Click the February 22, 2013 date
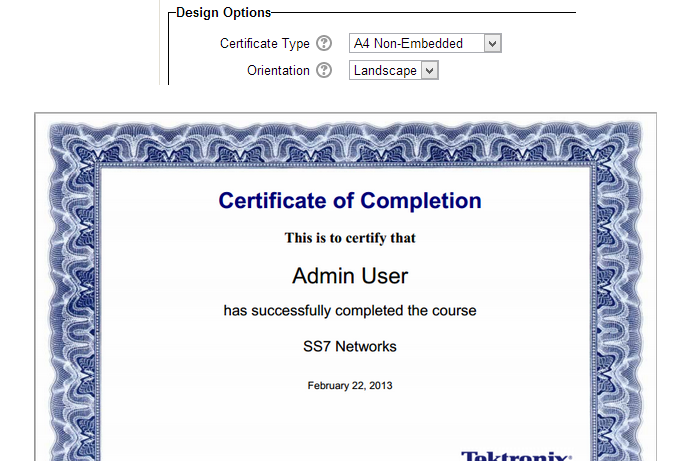Image resolution: width=685 pixels, height=461 pixels. [350, 385]
